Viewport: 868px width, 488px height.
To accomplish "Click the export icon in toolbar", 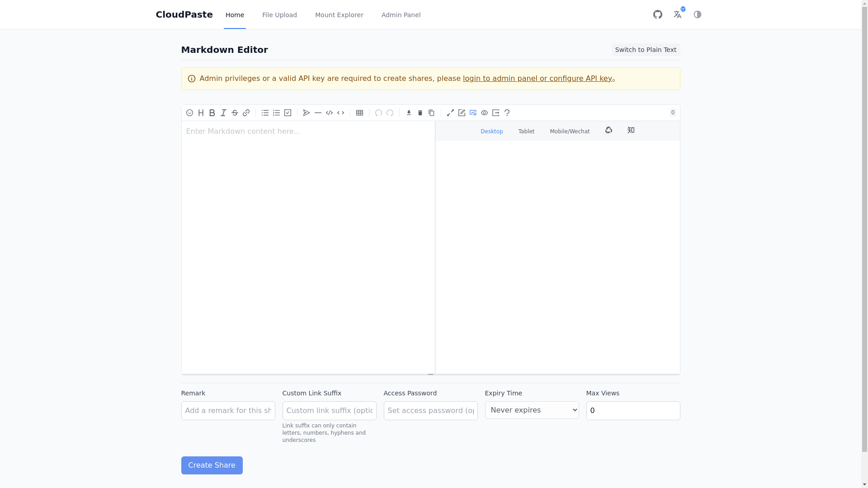I will click(x=495, y=113).
